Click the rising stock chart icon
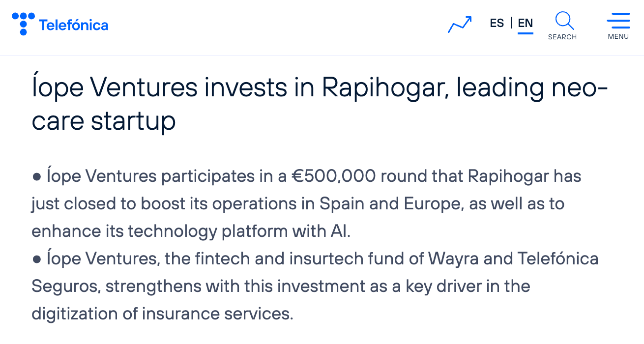Image resolution: width=644 pixels, height=344 pixels. point(459,25)
